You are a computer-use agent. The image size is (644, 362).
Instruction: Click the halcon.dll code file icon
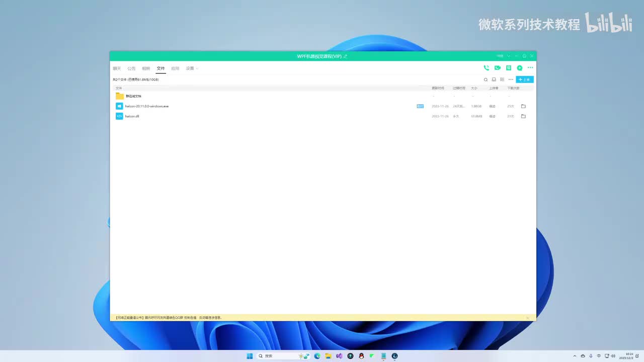[119, 116]
